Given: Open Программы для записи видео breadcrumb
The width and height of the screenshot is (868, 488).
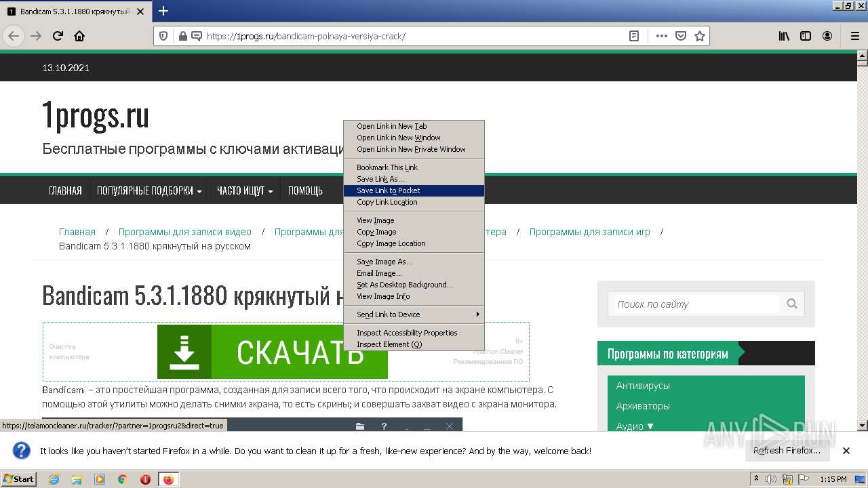Looking at the screenshot, I should (185, 232).
